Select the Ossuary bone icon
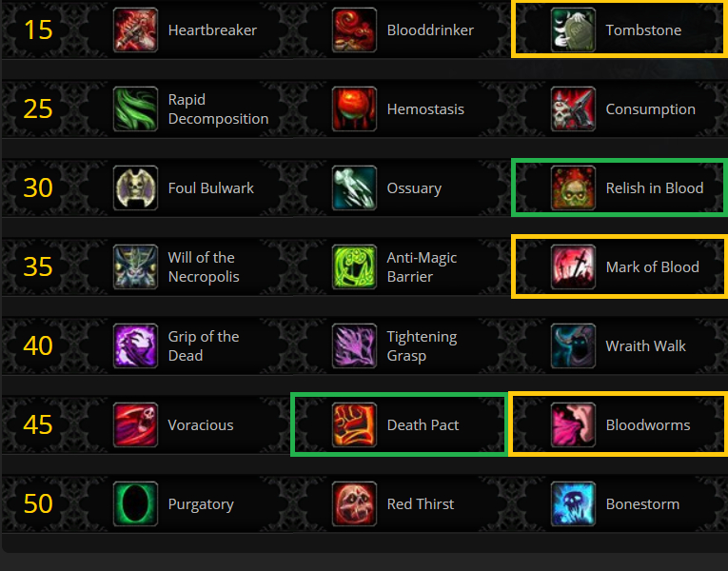This screenshot has height=571, width=728. tap(354, 188)
